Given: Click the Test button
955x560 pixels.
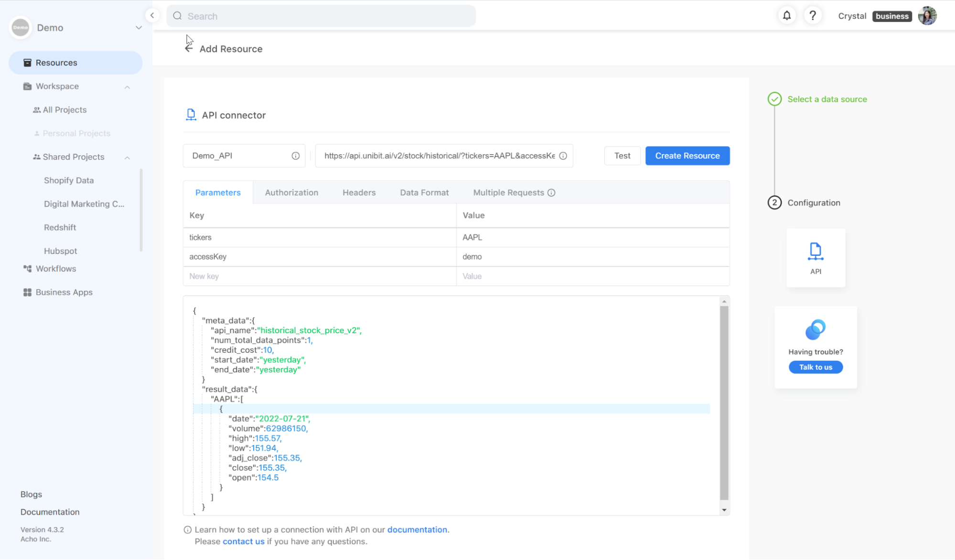Looking at the screenshot, I should tap(622, 156).
